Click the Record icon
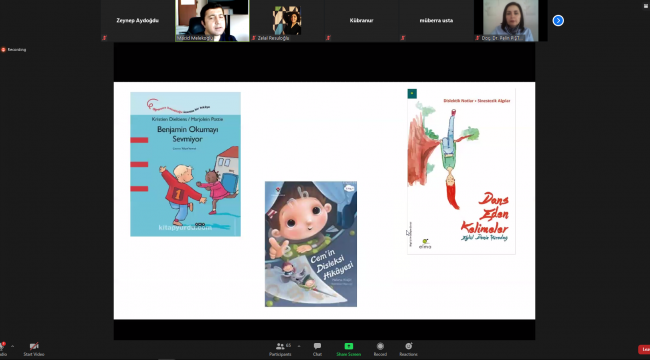This screenshot has height=360, width=650. coord(380,349)
